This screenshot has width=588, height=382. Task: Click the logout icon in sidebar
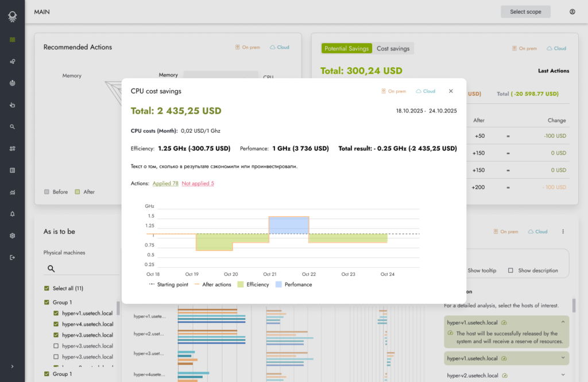pyautogui.click(x=13, y=257)
